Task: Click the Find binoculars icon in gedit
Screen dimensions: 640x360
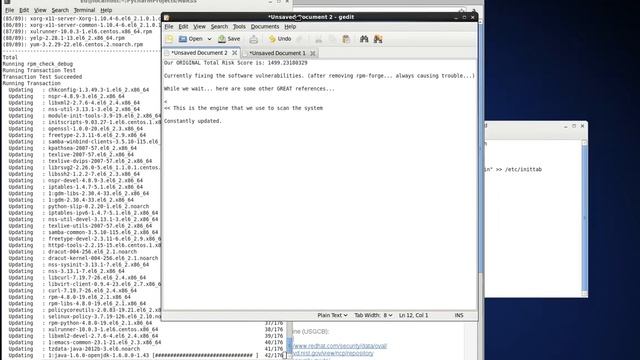Action: click(364, 39)
